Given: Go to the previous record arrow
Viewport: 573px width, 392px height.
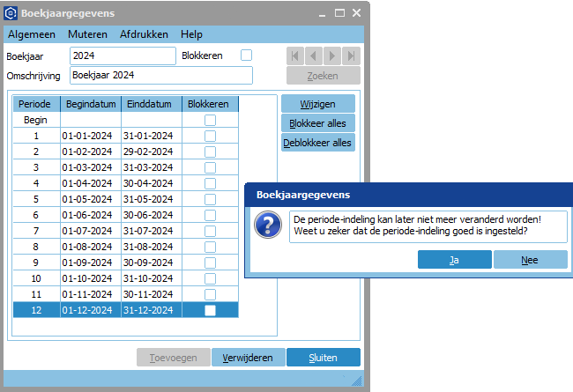Looking at the screenshot, I should point(314,55).
